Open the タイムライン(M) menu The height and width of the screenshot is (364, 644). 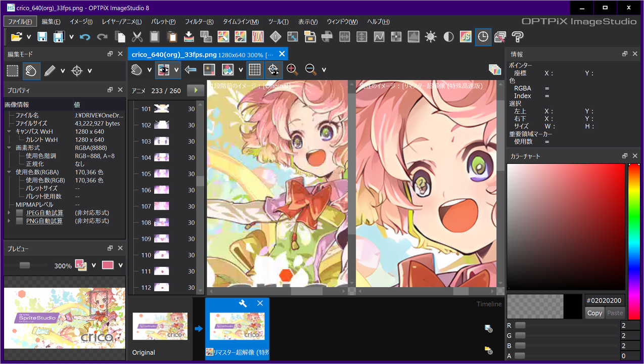(241, 22)
